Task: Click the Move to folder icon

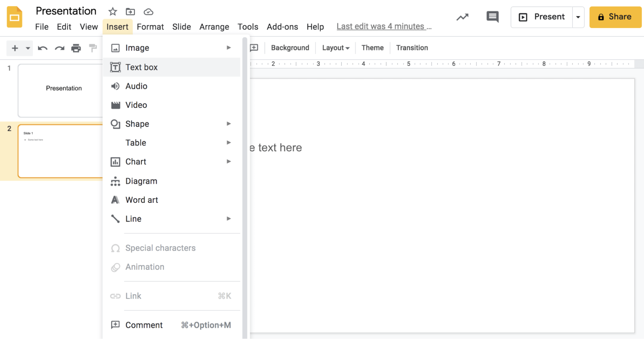Action: click(x=130, y=11)
